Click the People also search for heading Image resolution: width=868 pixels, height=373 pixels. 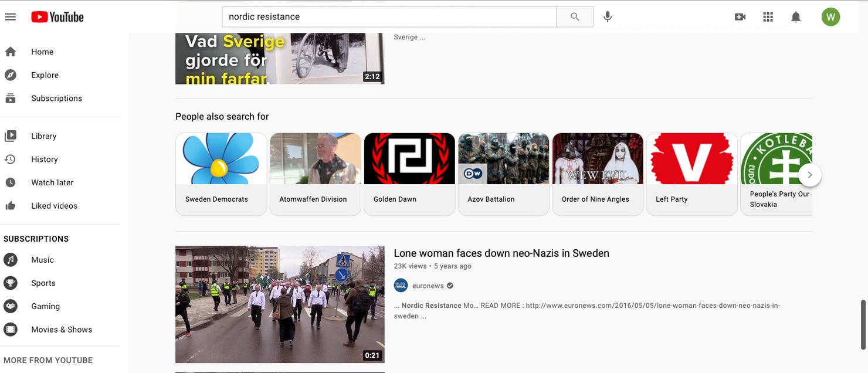pyautogui.click(x=222, y=117)
